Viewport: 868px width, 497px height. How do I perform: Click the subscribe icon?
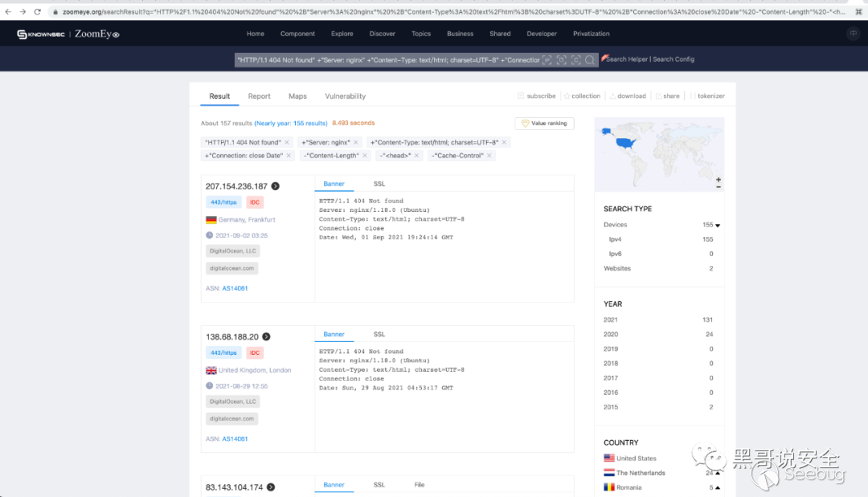coord(521,96)
